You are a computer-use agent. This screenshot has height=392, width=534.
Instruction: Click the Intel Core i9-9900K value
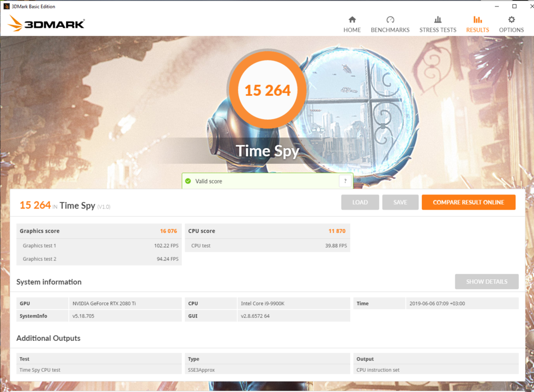point(263,304)
